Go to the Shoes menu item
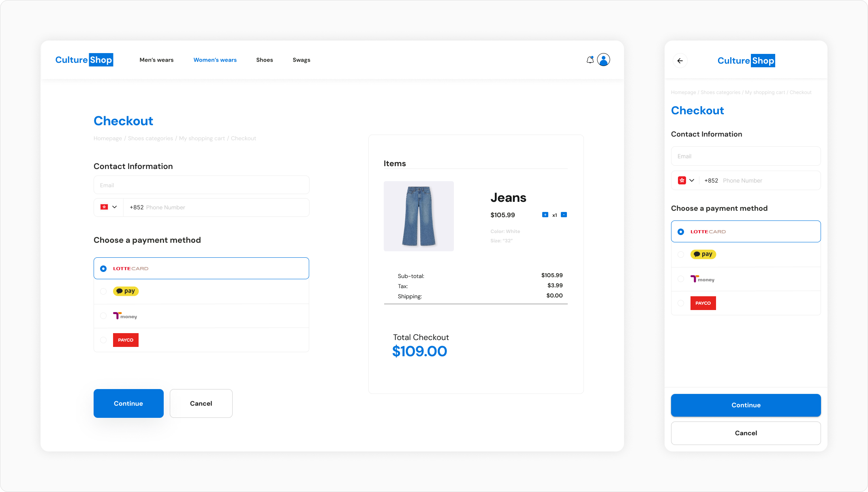 click(264, 60)
